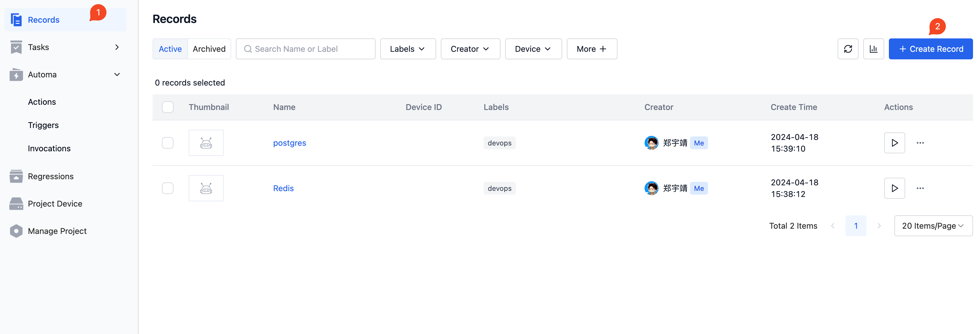Image resolution: width=980 pixels, height=334 pixels.
Task: Expand the Labels filter dropdown
Action: (408, 48)
